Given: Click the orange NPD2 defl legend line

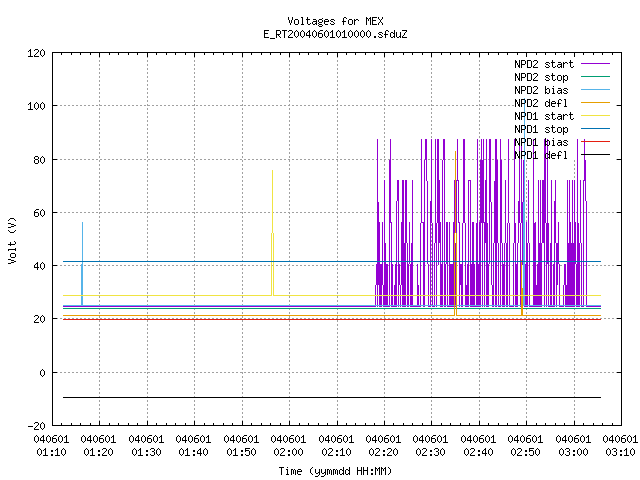Looking at the screenshot, I should (596, 103).
